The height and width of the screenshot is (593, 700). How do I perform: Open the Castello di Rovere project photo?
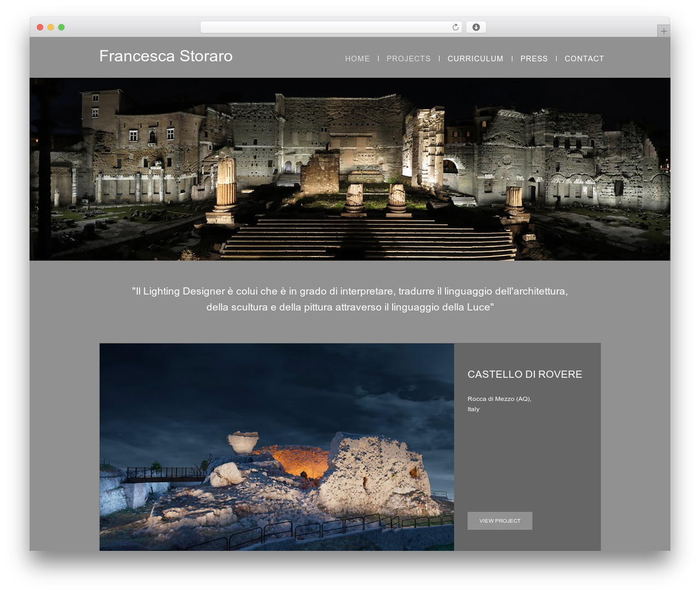[x=277, y=447]
